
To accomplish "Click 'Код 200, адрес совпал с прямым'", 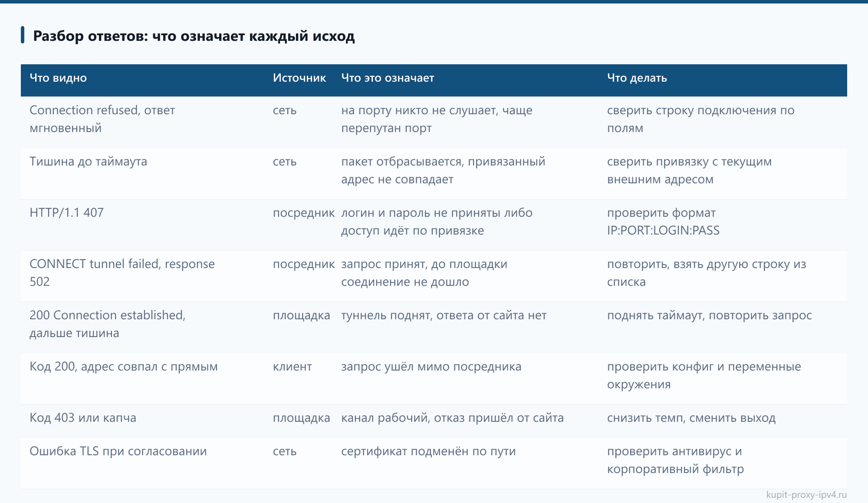I will (x=123, y=367).
